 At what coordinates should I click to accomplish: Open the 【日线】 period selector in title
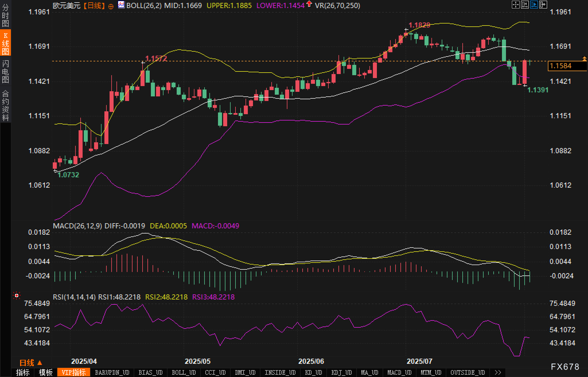tap(94, 5)
